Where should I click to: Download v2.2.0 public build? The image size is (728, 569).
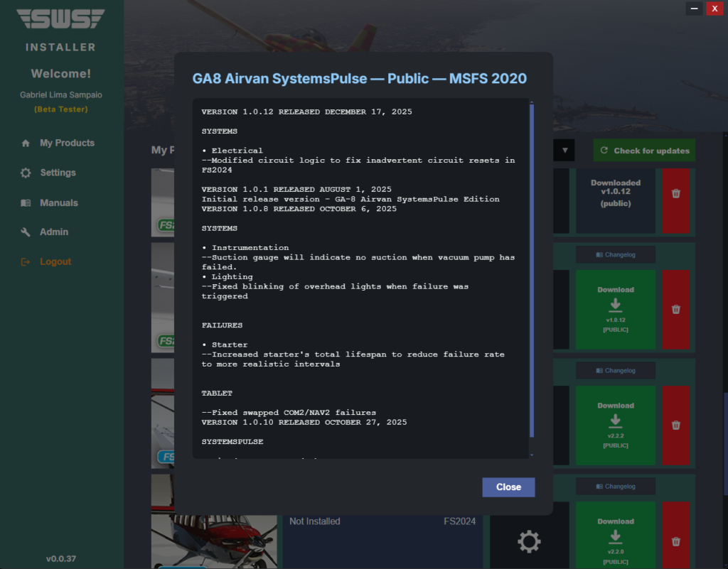[616, 536]
